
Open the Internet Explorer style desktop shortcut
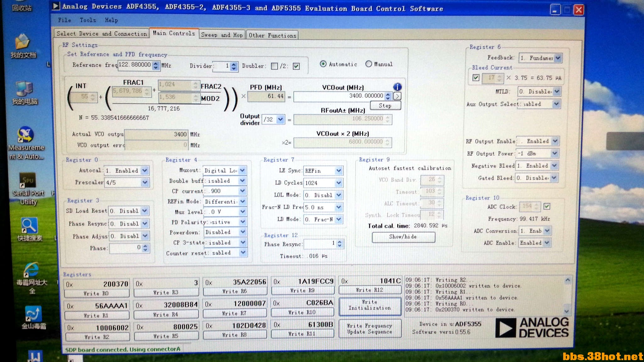(31, 278)
